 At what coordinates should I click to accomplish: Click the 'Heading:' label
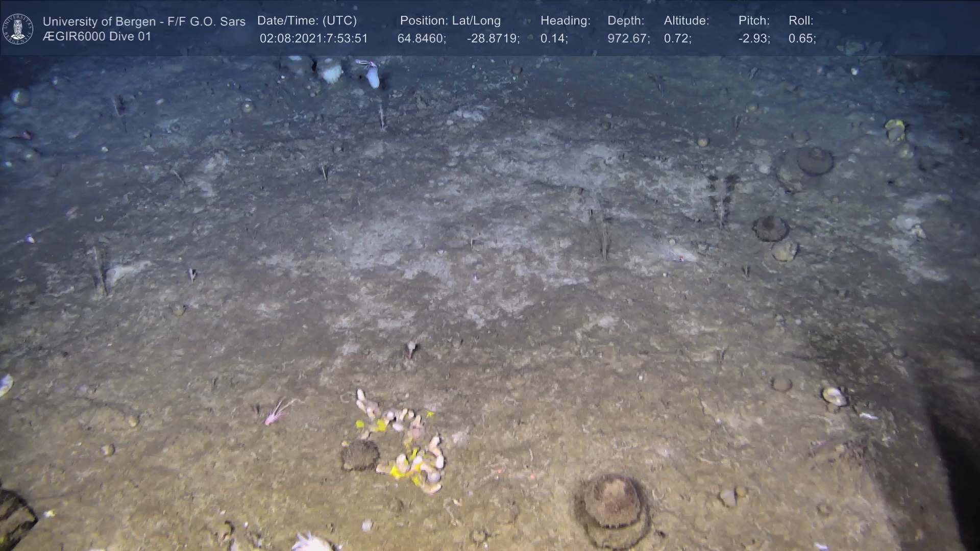tap(565, 20)
